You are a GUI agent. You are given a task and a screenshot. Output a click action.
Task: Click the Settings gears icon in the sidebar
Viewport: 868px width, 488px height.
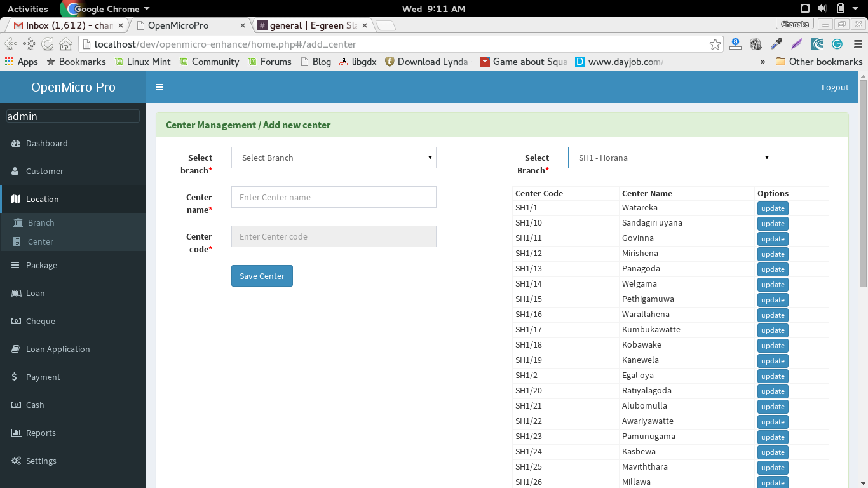(x=16, y=461)
